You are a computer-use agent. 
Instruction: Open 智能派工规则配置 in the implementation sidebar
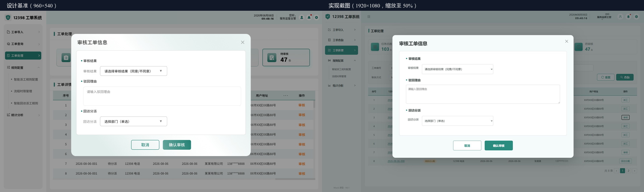click(x=341, y=69)
